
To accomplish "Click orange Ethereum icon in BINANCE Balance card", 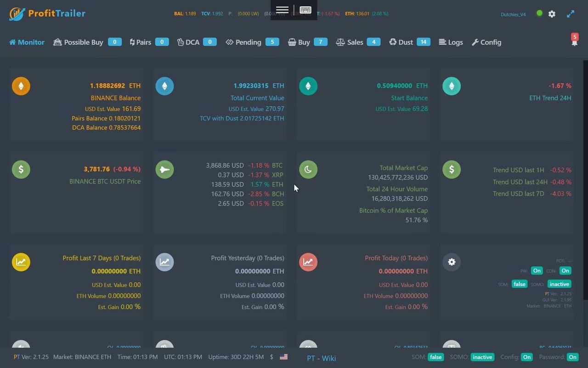I will coord(21,86).
